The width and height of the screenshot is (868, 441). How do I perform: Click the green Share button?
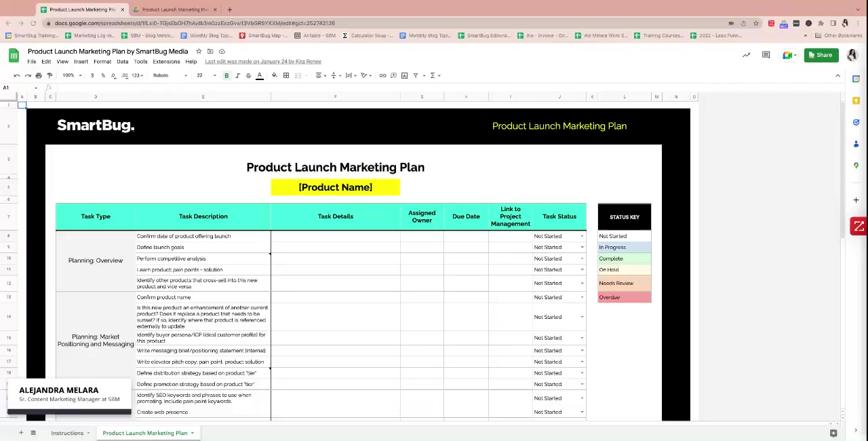[821, 55]
